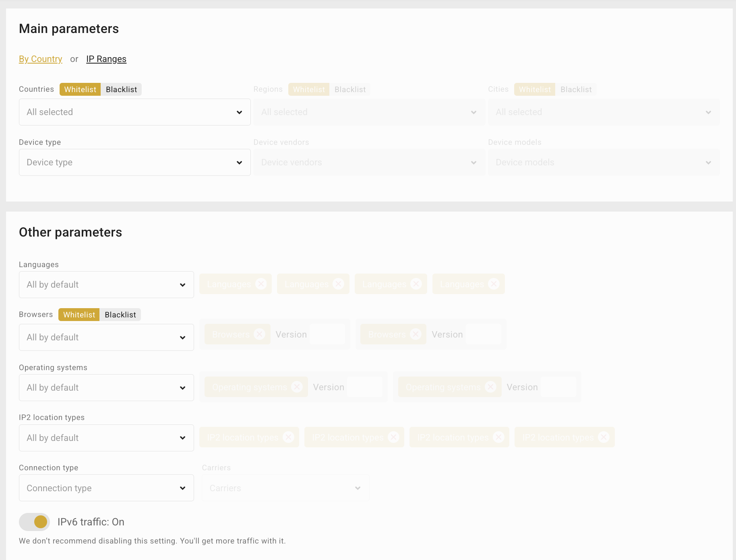Viewport: 736px width, 560px height.
Task: Switch to IP Ranges targeting
Action: tap(106, 59)
